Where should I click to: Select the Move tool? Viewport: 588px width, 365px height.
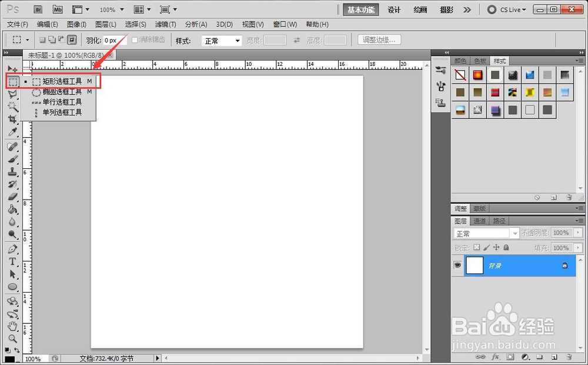[x=12, y=69]
